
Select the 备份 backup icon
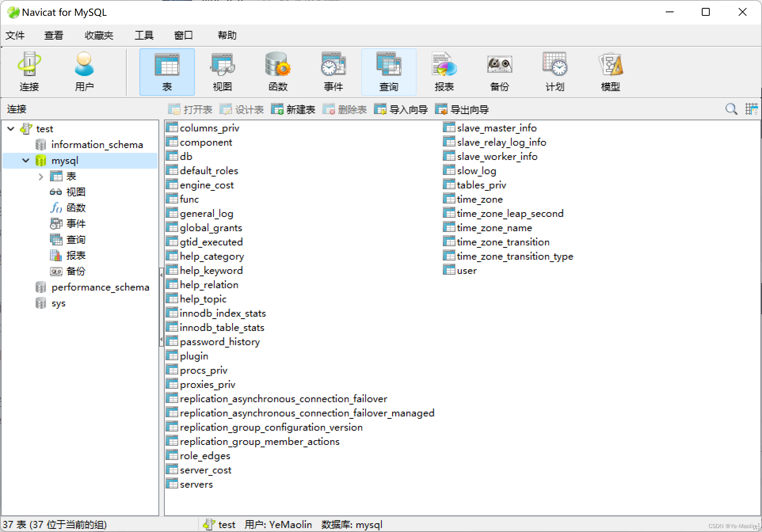click(499, 71)
